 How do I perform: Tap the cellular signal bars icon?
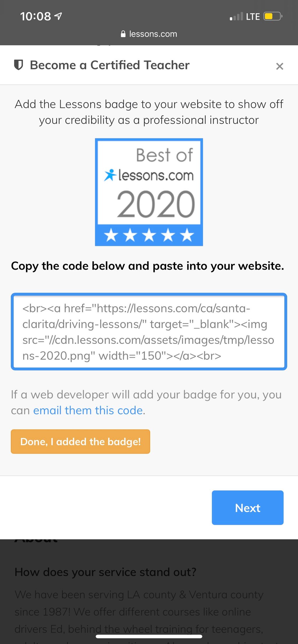click(236, 17)
